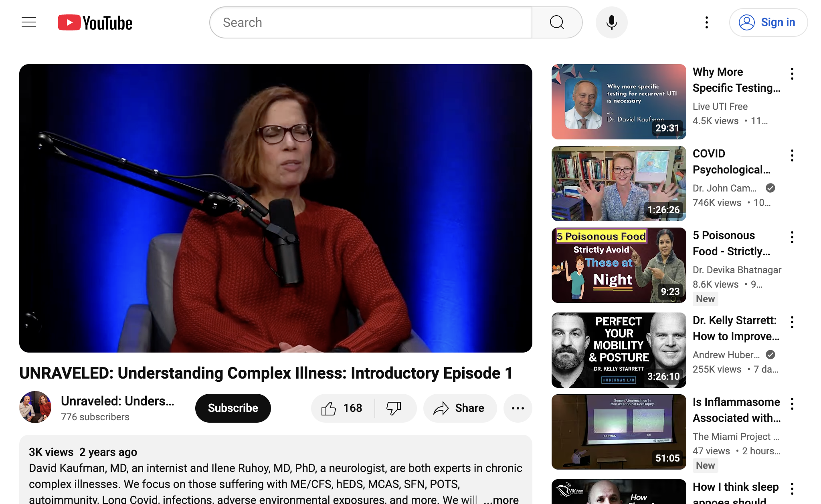Click the Sign in button
The image size is (821, 504).
pos(768,22)
